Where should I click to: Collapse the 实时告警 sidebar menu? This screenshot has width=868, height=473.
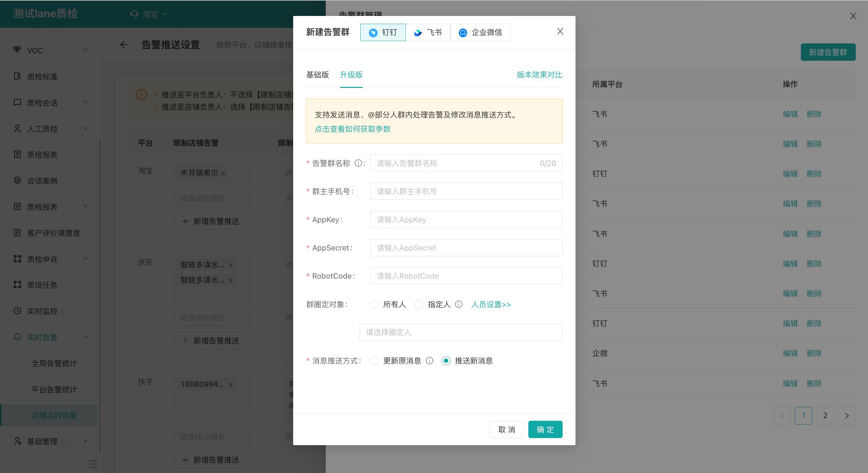click(x=86, y=337)
